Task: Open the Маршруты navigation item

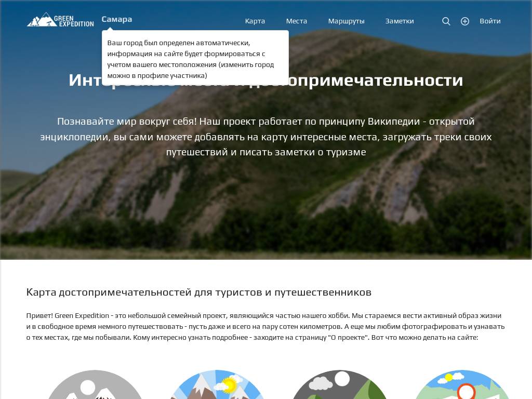Action: point(346,21)
